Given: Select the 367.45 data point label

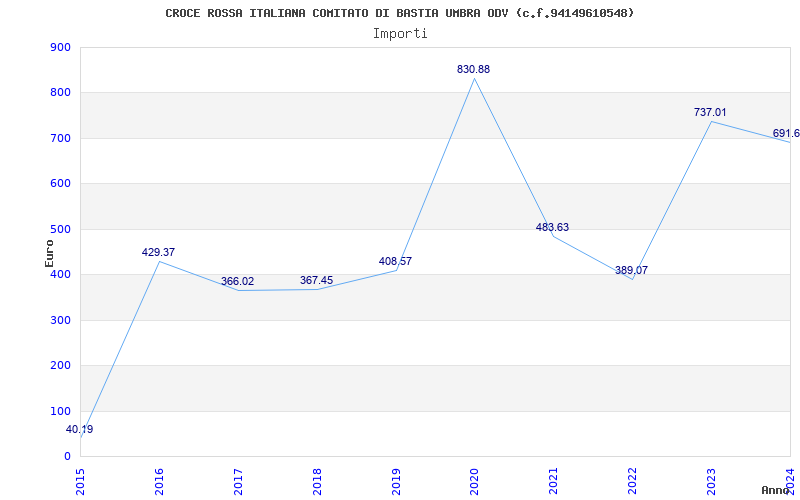Looking at the screenshot, I should 316,281.
